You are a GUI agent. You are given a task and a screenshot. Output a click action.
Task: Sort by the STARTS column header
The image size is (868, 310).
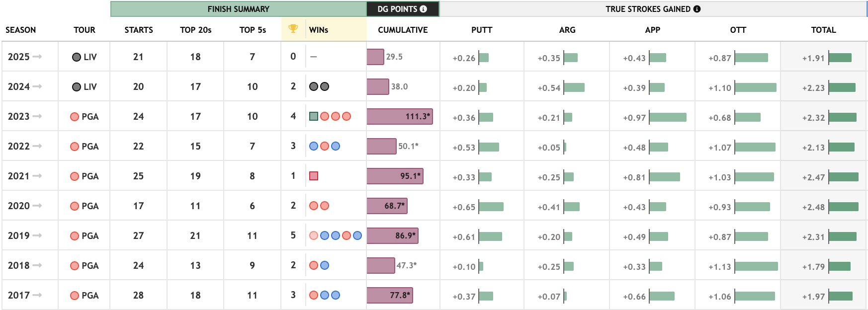coord(139,30)
